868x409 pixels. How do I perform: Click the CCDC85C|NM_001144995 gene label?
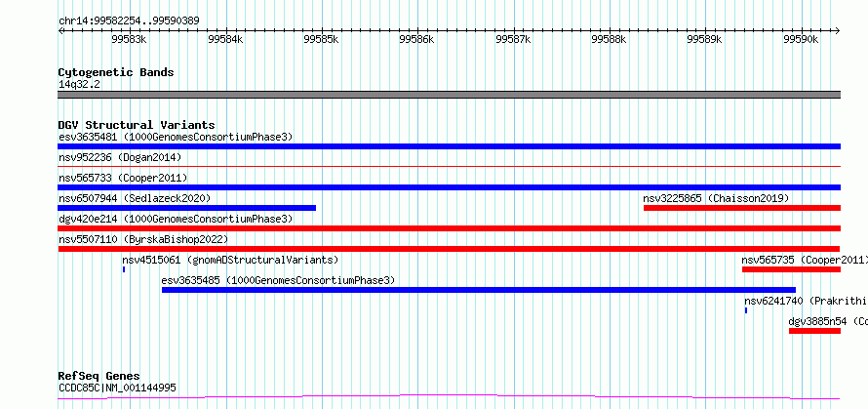(x=117, y=388)
